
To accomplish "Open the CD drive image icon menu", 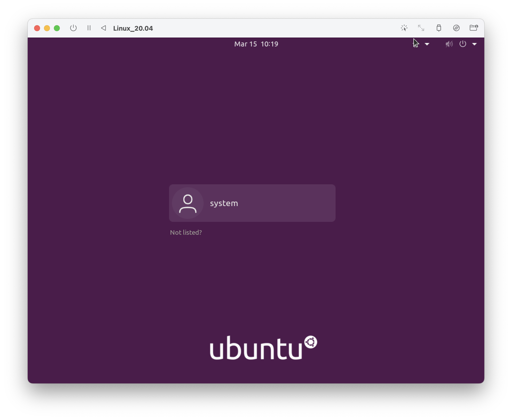I will click(x=456, y=28).
